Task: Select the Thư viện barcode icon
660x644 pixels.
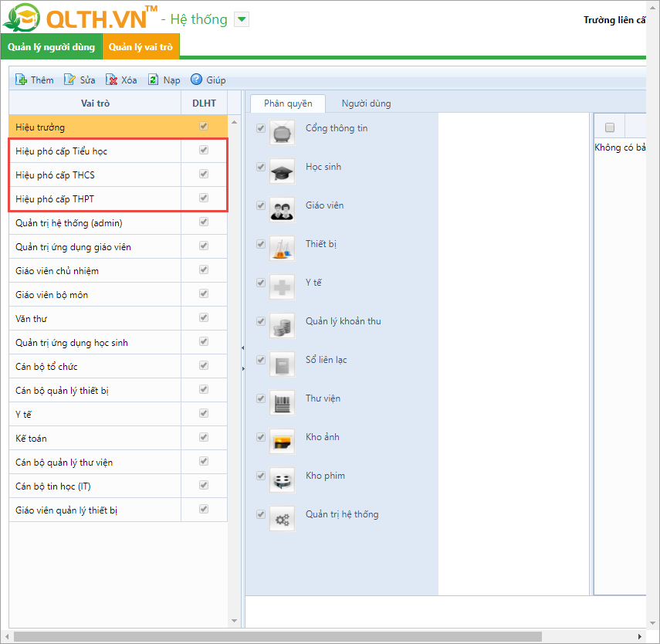Action: coord(282,403)
